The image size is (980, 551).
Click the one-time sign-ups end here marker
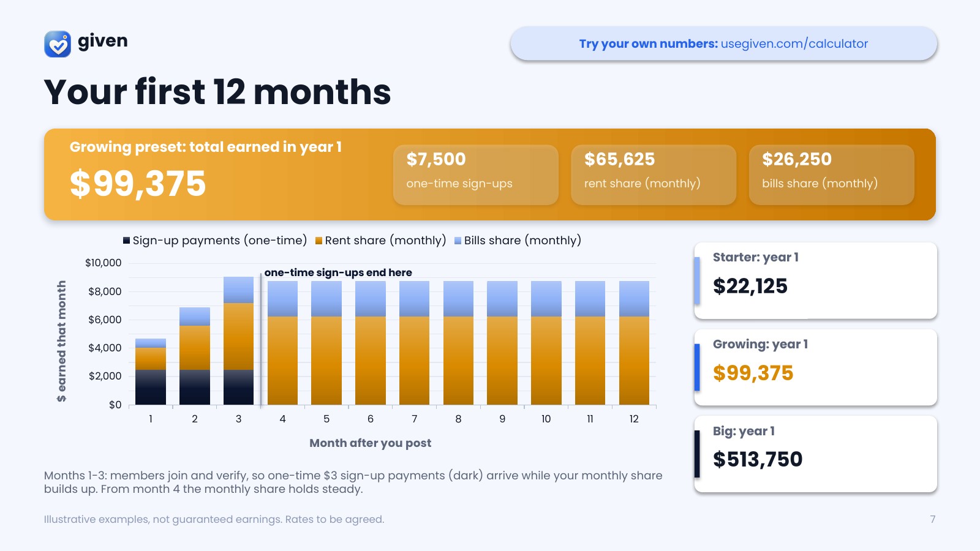(338, 272)
